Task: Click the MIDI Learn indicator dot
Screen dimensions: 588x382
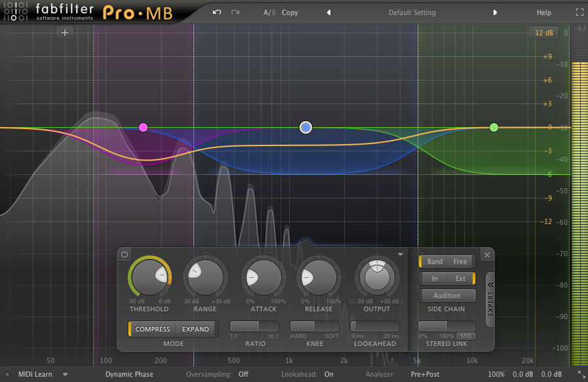Action: (7, 374)
